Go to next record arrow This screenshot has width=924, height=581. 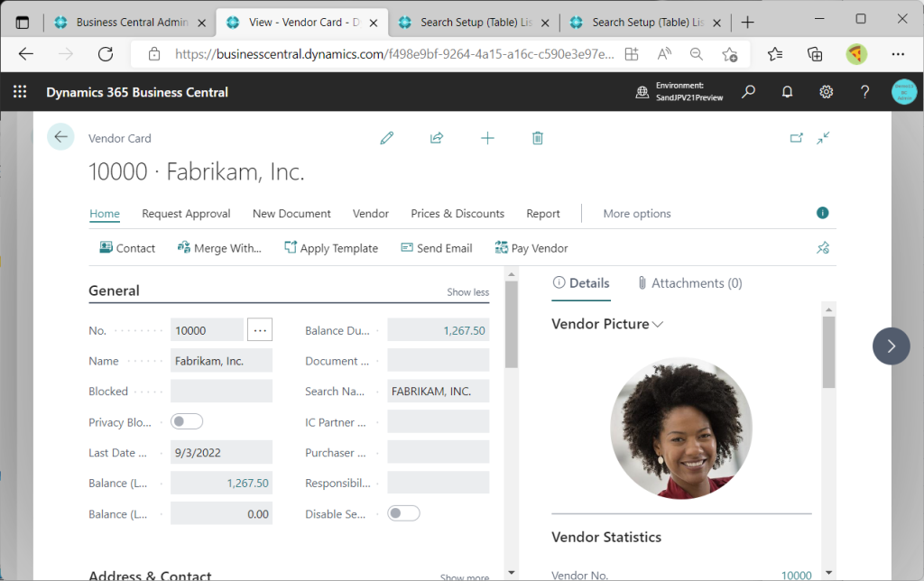tap(891, 346)
